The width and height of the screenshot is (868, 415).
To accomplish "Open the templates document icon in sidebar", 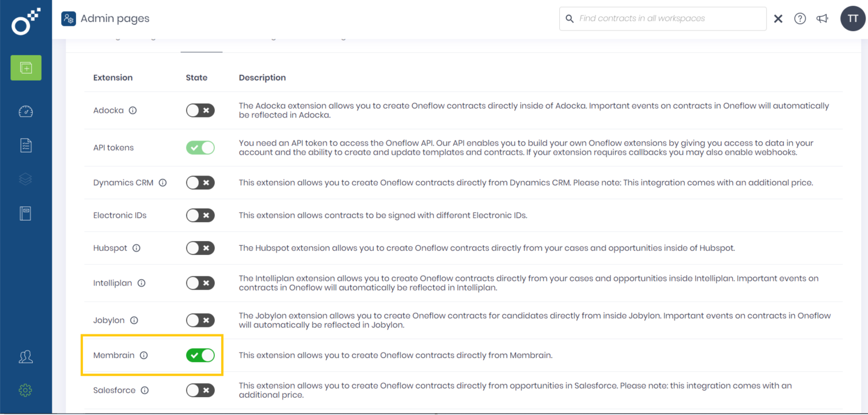I will (25, 145).
